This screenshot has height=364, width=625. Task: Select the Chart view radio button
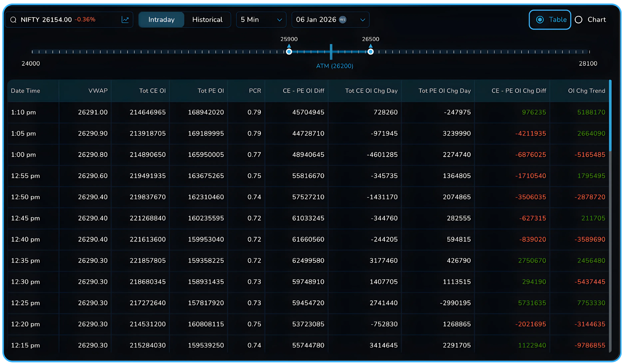579,20
